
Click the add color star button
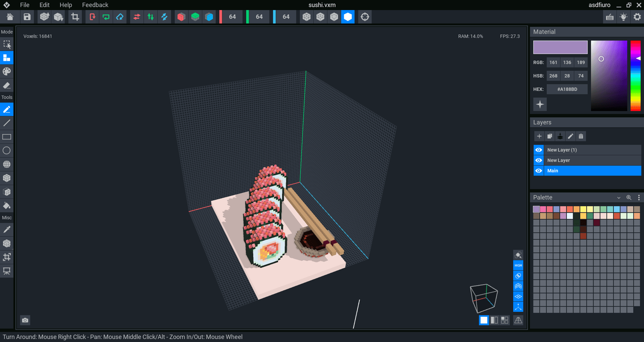(540, 104)
